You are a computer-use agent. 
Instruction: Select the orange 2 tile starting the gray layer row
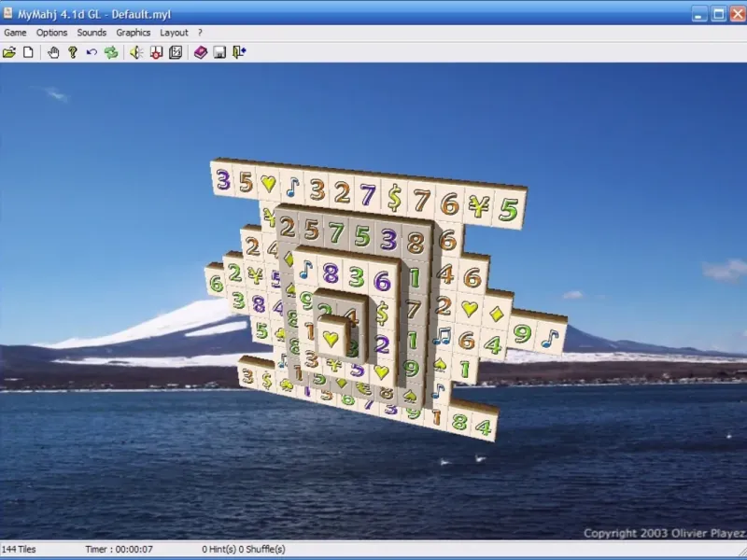coord(288,228)
